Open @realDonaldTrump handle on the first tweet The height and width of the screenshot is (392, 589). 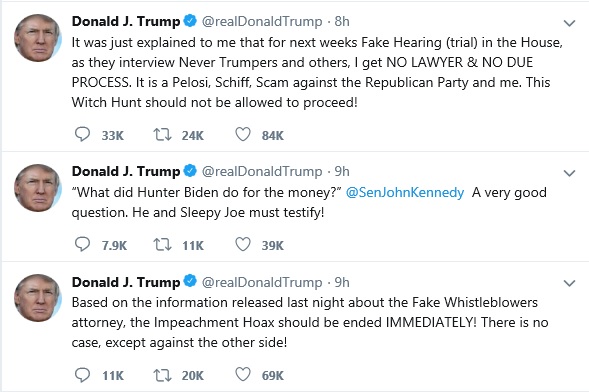point(262,21)
